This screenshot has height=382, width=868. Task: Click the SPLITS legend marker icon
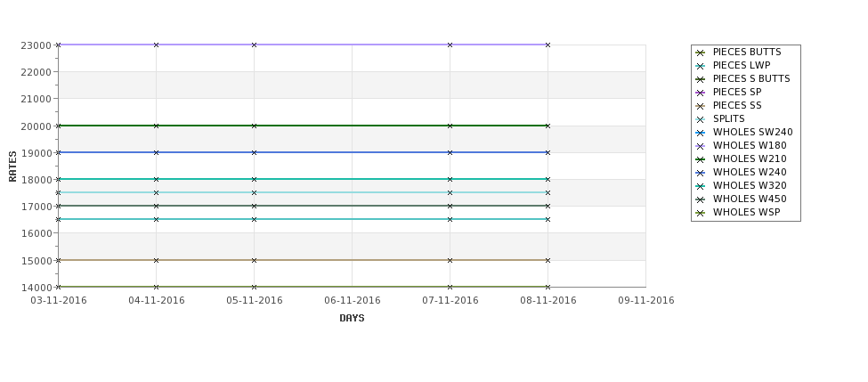click(701, 119)
